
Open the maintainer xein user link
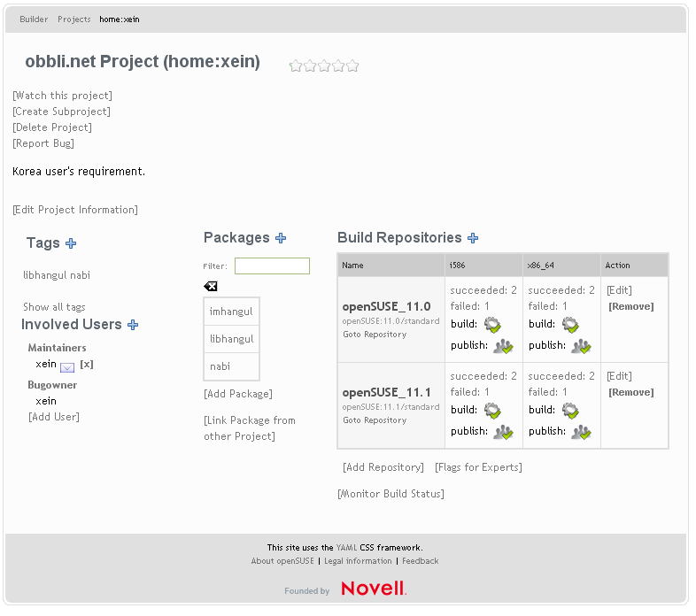pos(46,365)
